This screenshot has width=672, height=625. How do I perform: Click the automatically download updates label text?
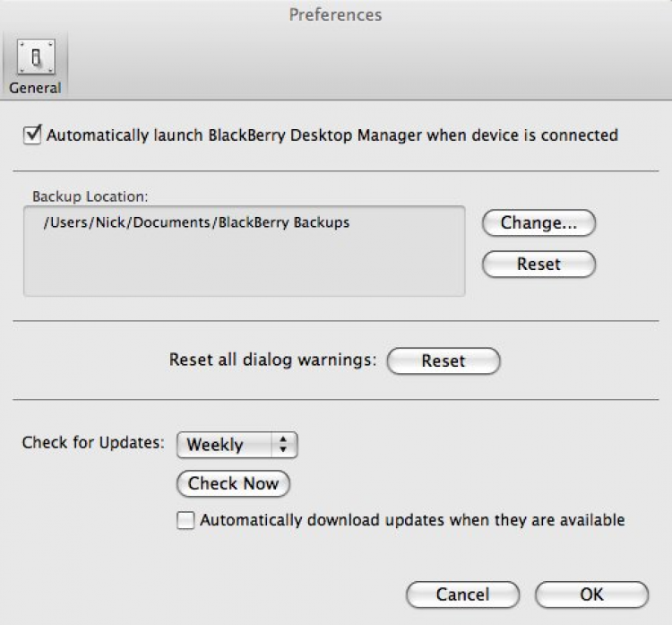pyautogui.click(x=412, y=520)
